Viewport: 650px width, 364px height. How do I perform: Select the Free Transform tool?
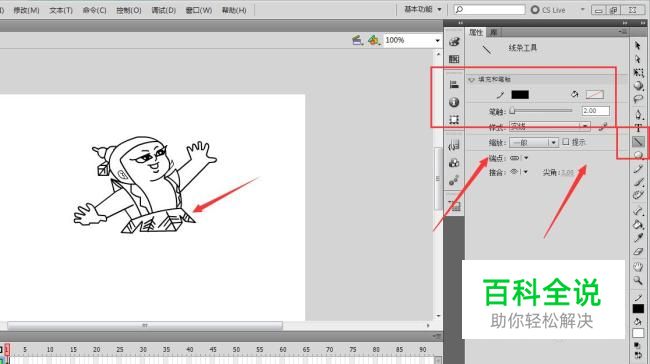(x=638, y=73)
